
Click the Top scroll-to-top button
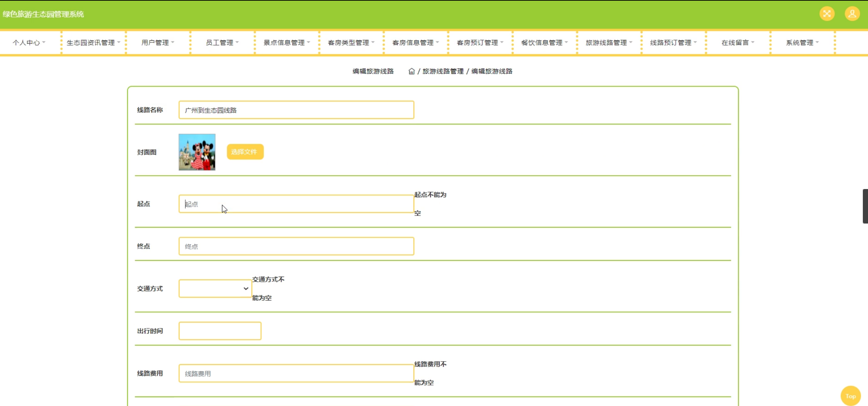point(850,396)
